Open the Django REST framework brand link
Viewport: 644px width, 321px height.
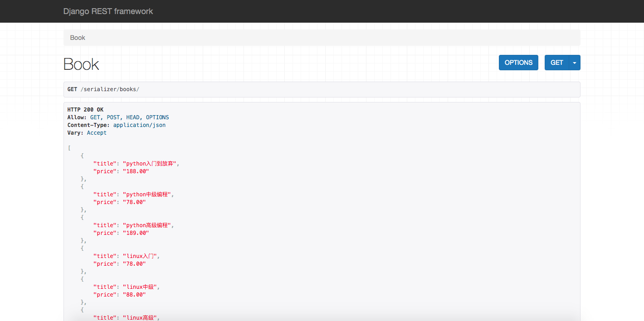pos(108,11)
